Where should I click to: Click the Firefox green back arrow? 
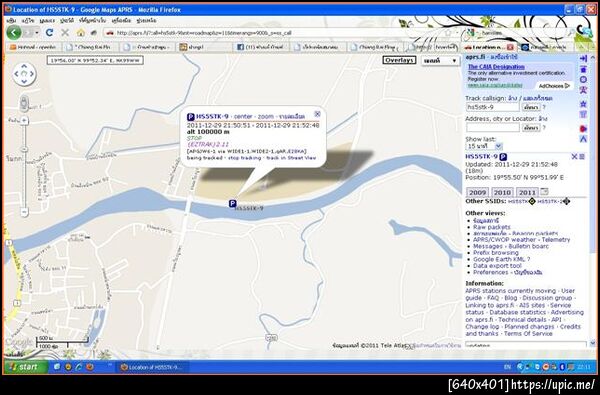[14, 33]
